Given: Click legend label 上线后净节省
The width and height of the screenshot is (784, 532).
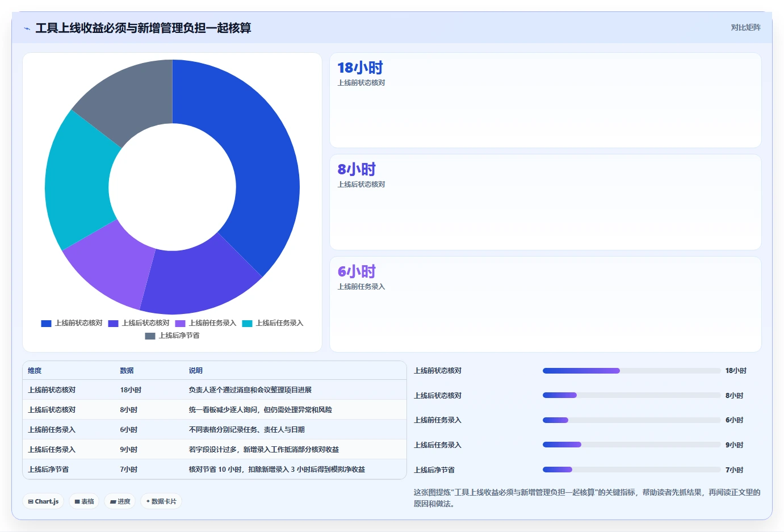Looking at the screenshot, I should click(179, 336).
